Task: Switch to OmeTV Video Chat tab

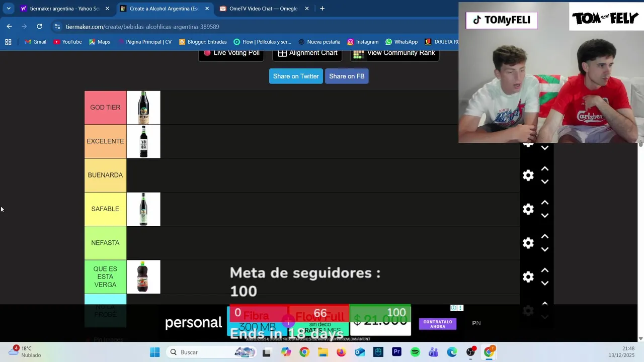Action: tap(263, 9)
